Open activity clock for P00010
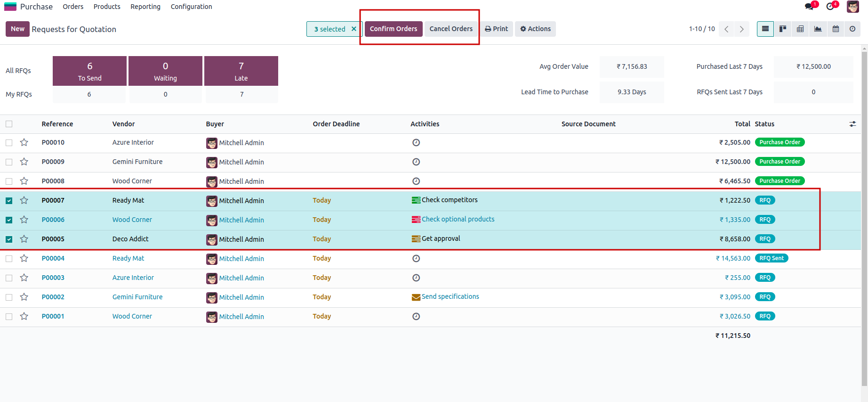Screen dimensions: 868x402 (416, 142)
